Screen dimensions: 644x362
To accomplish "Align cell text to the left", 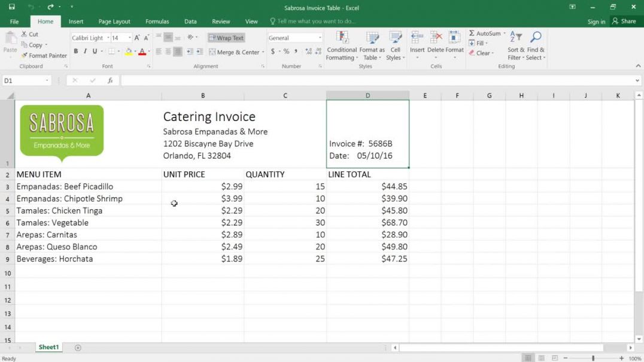I will [159, 52].
